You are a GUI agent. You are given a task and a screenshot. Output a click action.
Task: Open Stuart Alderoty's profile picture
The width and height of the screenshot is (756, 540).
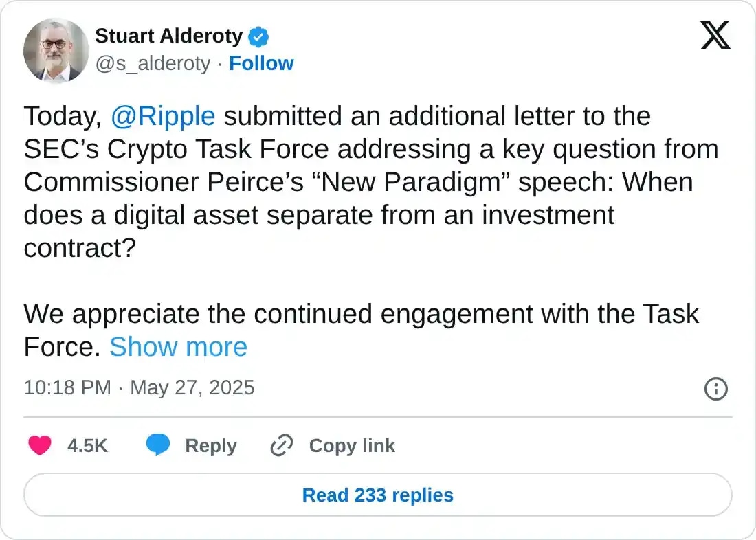point(56,51)
